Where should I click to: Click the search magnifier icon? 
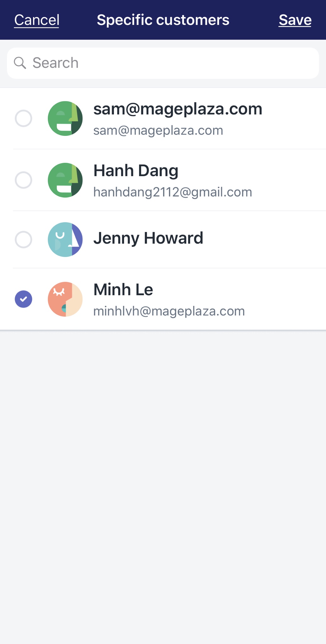click(20, 63)
